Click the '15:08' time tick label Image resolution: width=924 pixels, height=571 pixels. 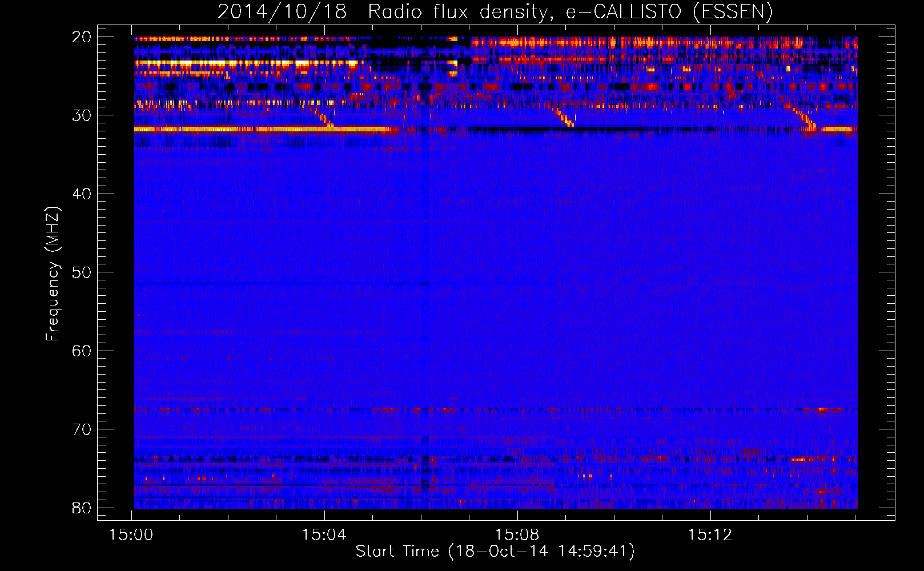(x=517, y=535)
